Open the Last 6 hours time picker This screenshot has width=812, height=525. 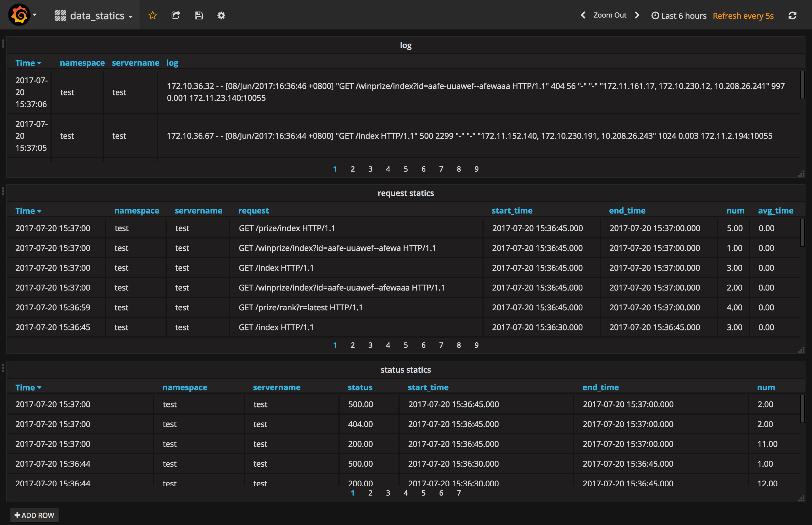679,16
